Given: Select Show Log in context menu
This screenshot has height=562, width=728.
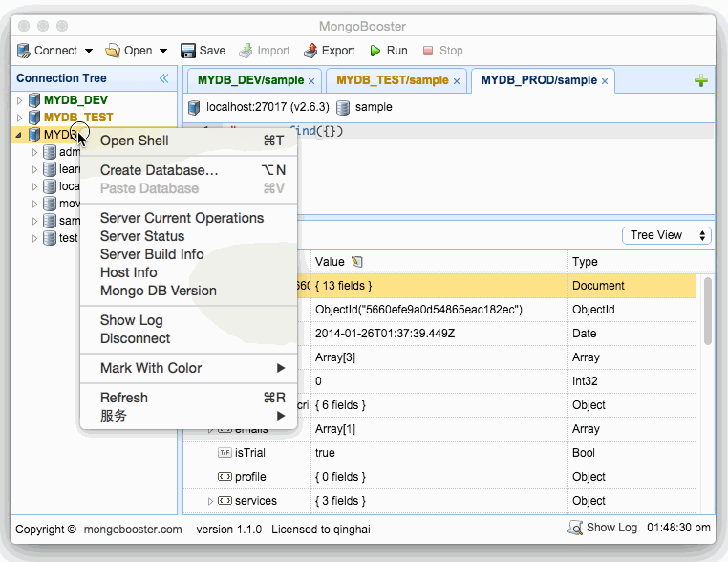Looking at the screenshot, I should pos(188,320).
